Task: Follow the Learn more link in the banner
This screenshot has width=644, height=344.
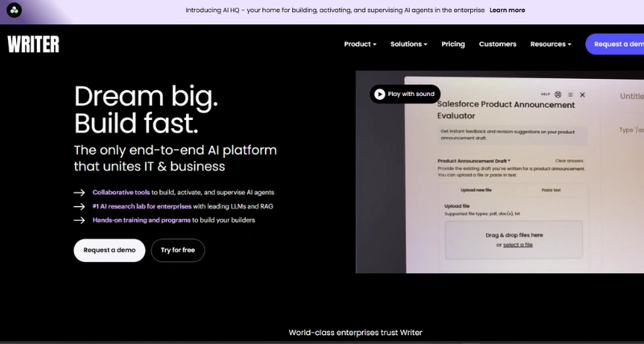Action: [507, 10]
